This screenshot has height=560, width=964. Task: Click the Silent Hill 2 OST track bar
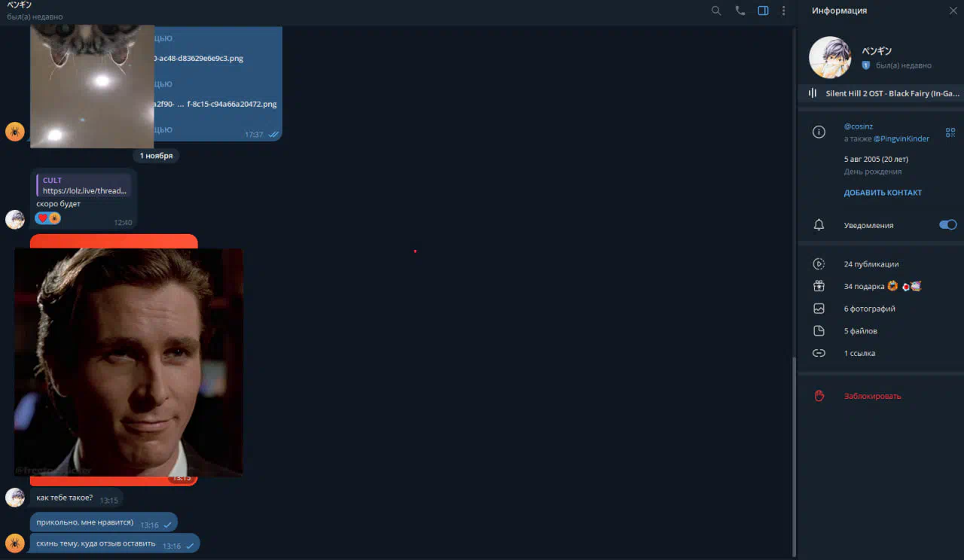[x=881, y=93]
